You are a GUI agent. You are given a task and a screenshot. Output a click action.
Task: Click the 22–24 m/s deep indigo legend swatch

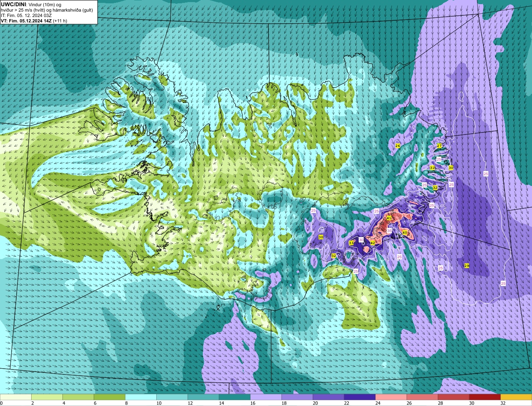[x=360, y=397]
